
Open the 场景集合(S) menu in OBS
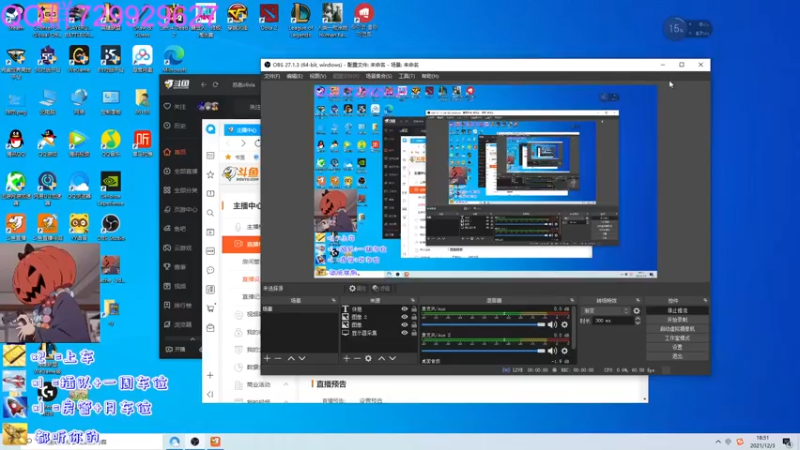point(379,76)
